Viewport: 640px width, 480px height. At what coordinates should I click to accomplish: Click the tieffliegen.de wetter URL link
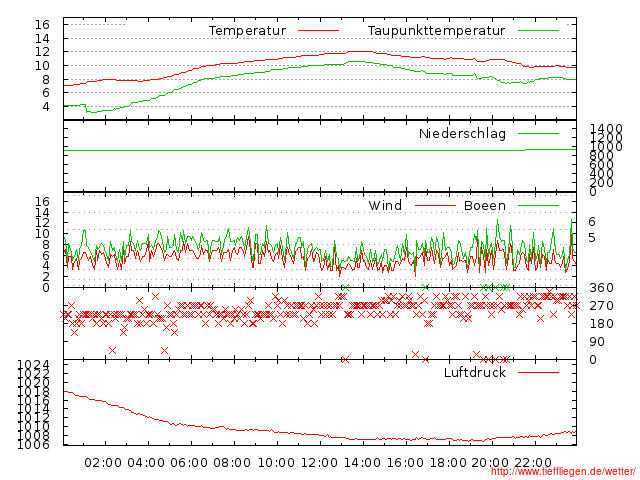tap(562, 472)
